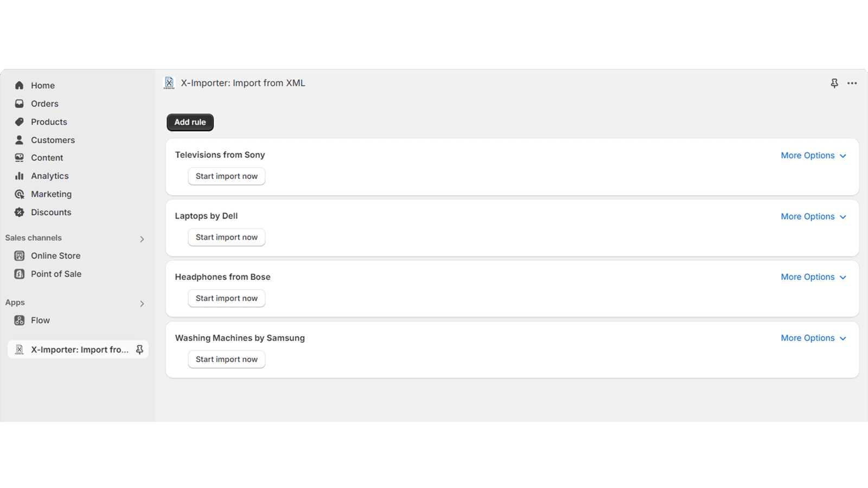Click the Analytics bar chart icon
The height and width of the screenshot is (488, 868).
[x=20, y=176]
